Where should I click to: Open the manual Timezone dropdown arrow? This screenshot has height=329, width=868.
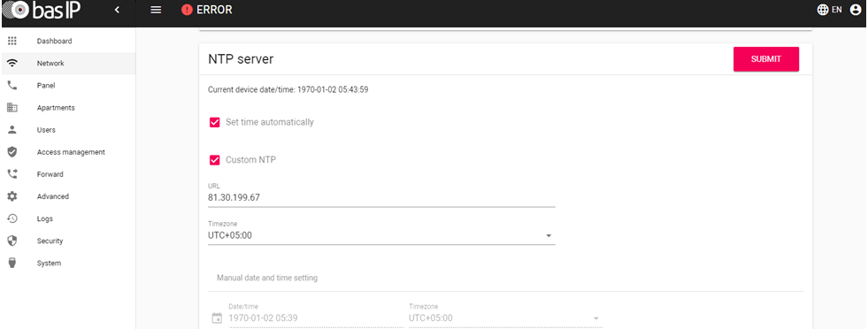tap(596, 318)
